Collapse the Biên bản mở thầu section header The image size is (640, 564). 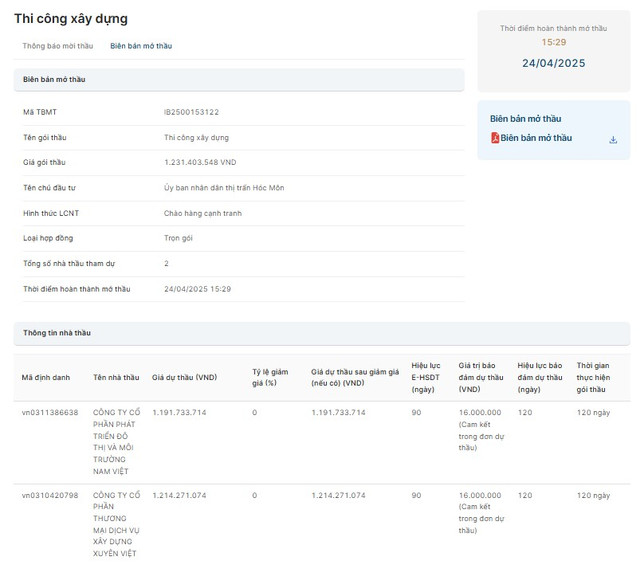pyautogui.click(x=238, y=79)
